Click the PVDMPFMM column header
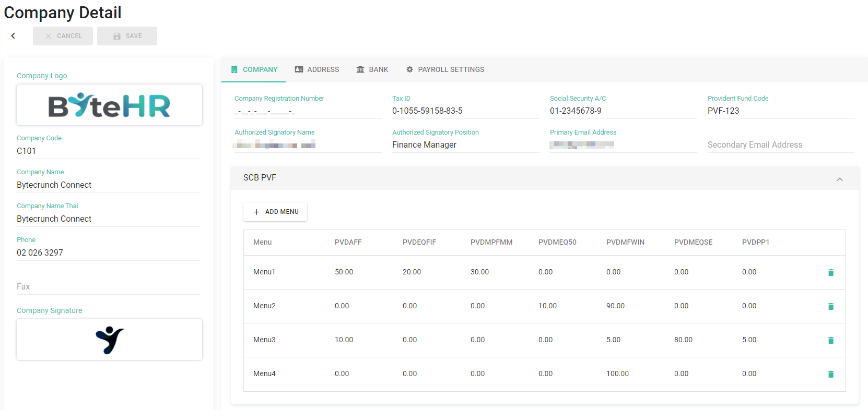 (491, 243)
